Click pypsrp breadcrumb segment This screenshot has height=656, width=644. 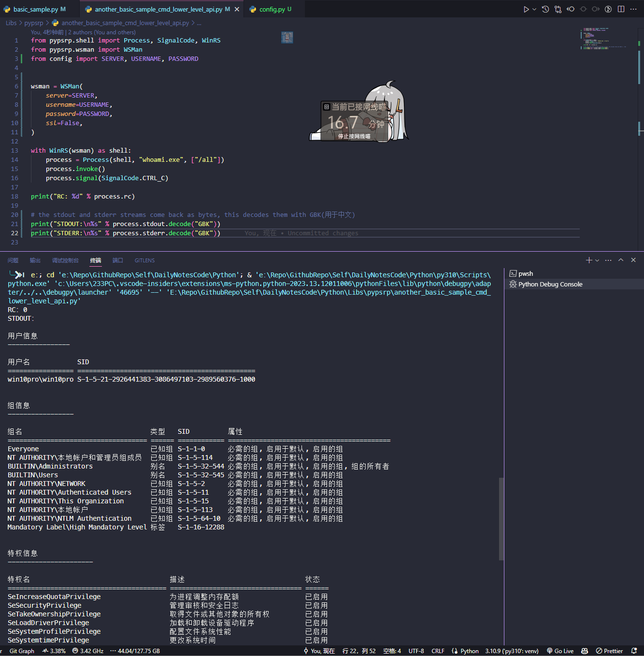(x=34, y=23)
